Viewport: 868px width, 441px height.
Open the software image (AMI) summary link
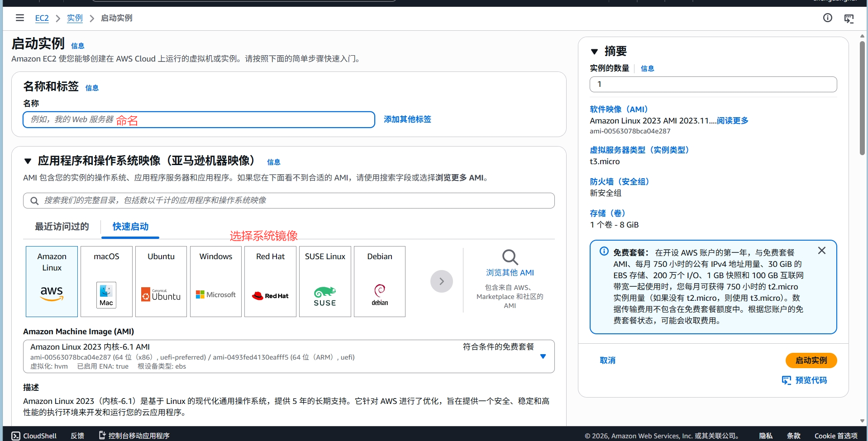(x=619, y=109)
